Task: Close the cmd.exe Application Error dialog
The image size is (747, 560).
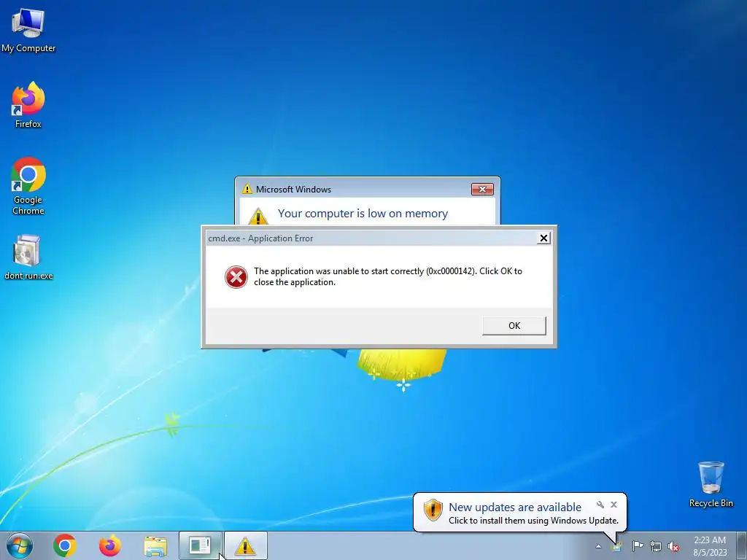Action: [543, 238]
